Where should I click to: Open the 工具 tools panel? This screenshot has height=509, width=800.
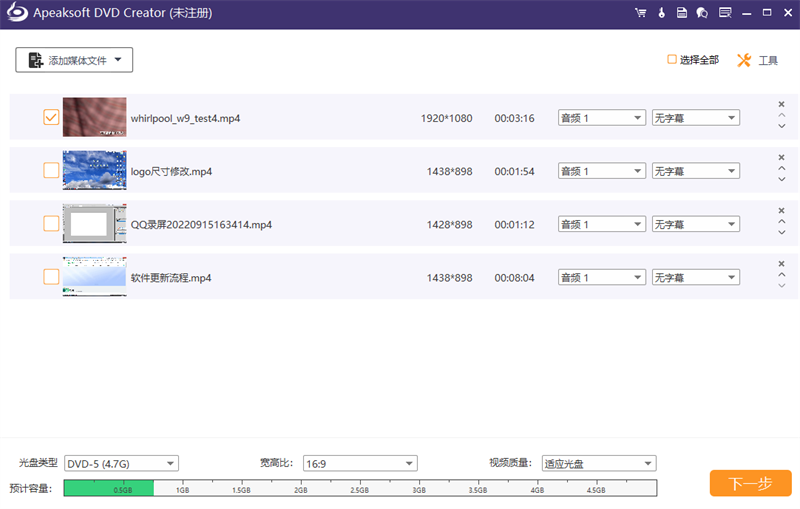coord(758,60)
